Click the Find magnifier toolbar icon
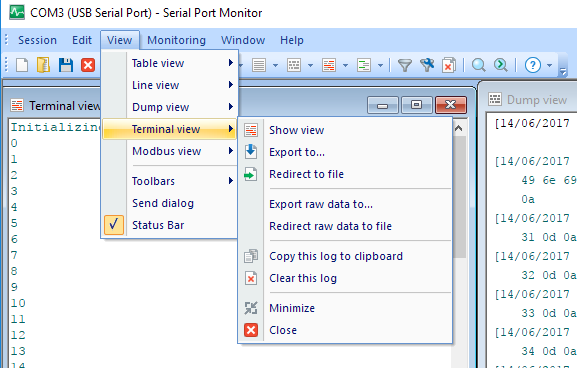This screenshot has height=368, width=577. (x=479, y=65)
